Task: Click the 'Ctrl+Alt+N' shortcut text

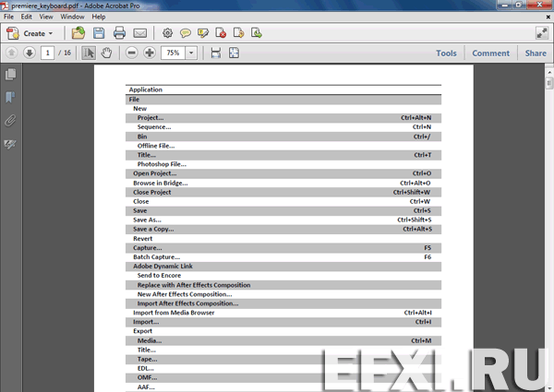Action: click(415, 118)
